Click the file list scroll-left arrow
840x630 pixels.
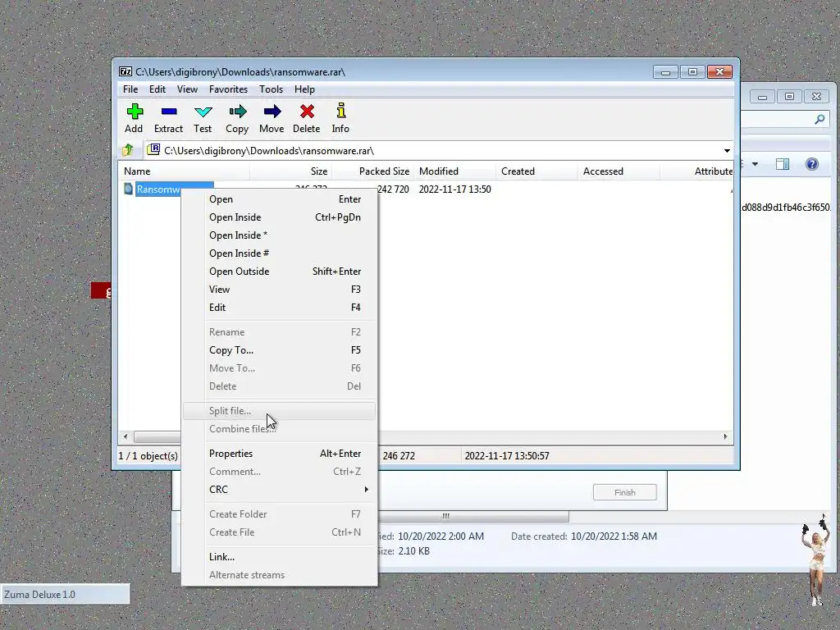(126, 436)
